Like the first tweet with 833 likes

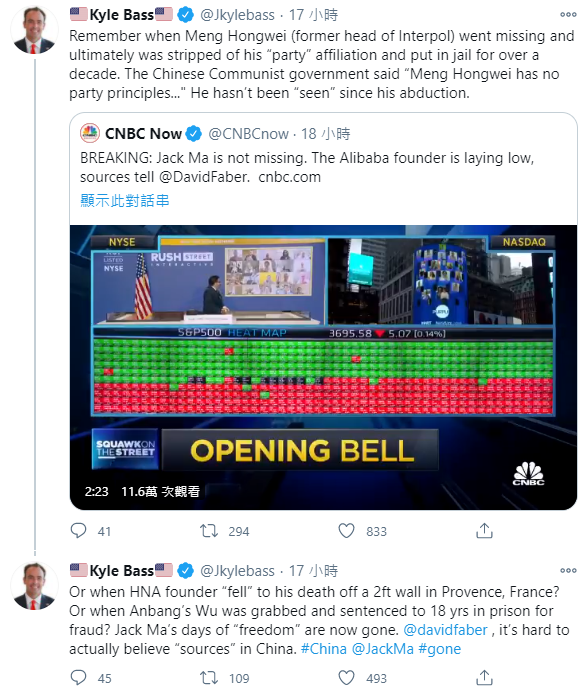tap(347, 531)
